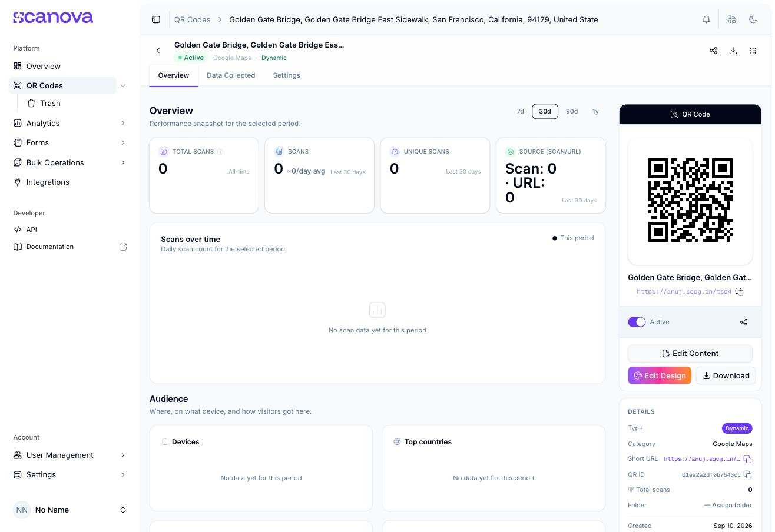Click the Sep 10, 2026 created date
Screen dimensions: 775x532
click(x=733, y=526)
